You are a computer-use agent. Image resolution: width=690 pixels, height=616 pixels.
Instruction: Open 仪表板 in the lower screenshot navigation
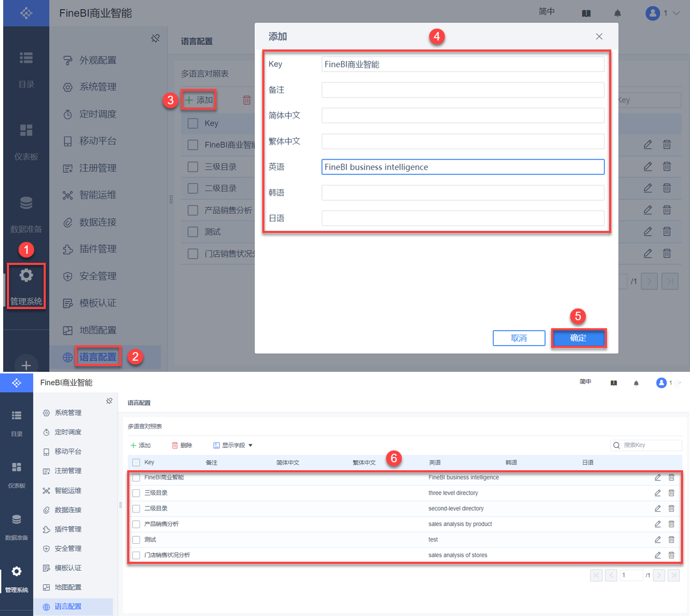click(17, 475)
